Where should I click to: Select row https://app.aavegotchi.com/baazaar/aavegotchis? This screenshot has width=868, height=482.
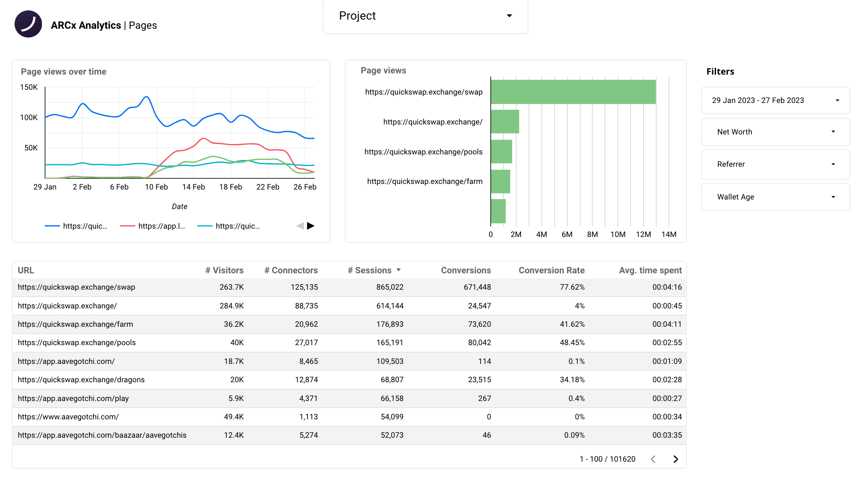pyautogui.click(x=349, y=435)
